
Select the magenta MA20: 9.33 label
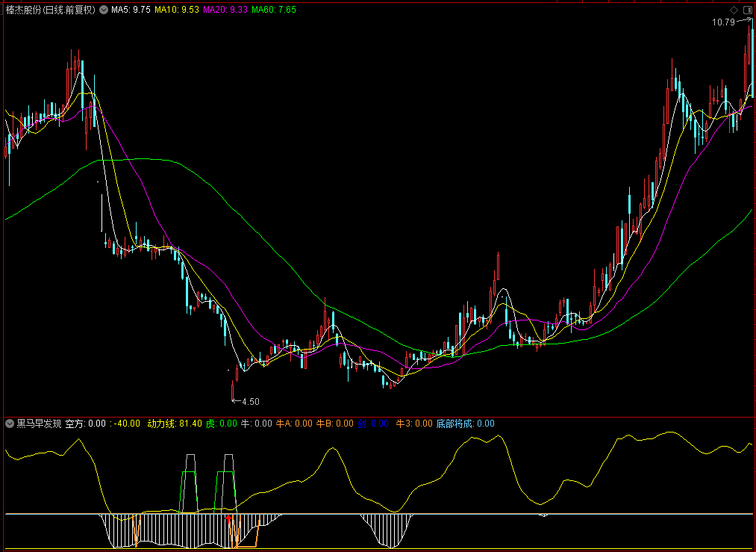[225, 10]
